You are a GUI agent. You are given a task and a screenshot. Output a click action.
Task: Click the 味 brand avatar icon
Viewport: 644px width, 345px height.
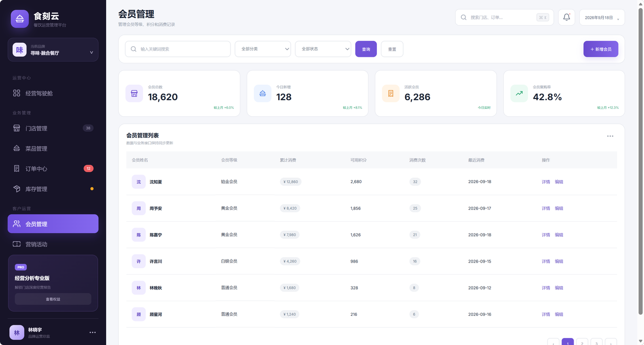[x=20, y=50]
